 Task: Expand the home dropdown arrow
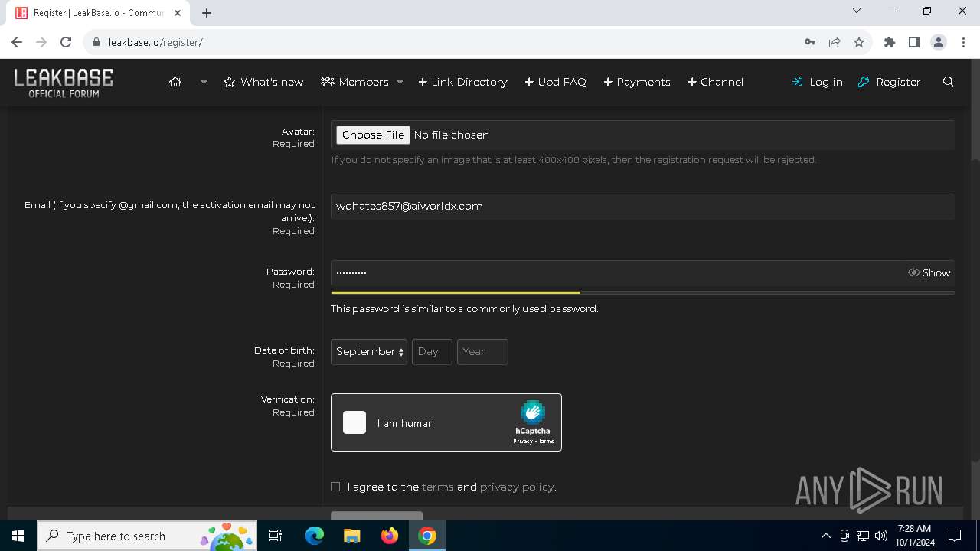point(204,82)
